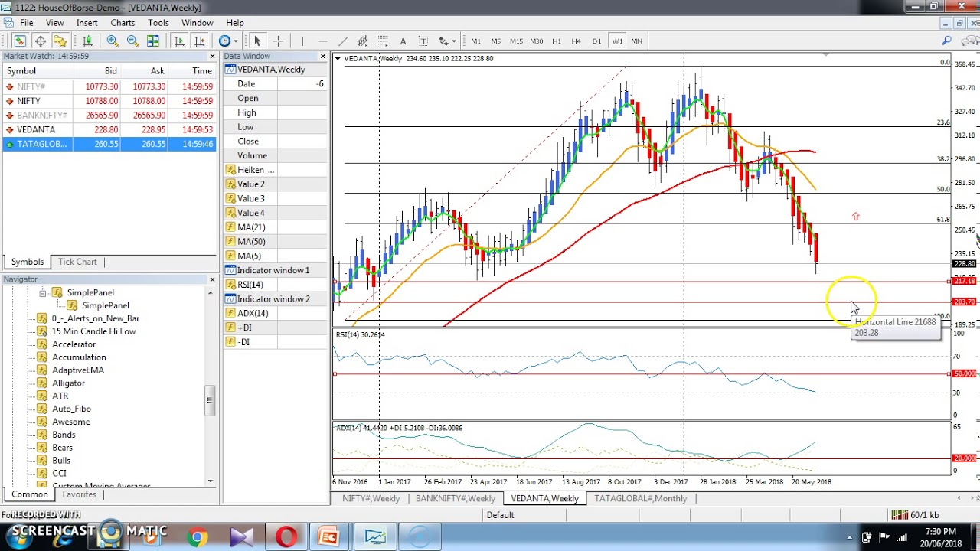Switch chart to D1 timeframe
The image size is (980, 551).
(x=596, y=41)
